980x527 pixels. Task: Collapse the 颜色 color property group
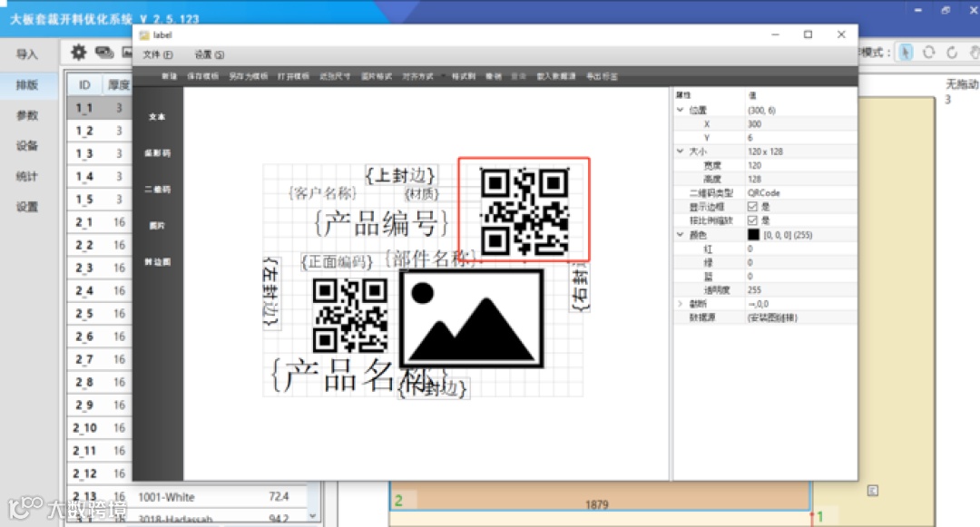[x=680, y=235]
